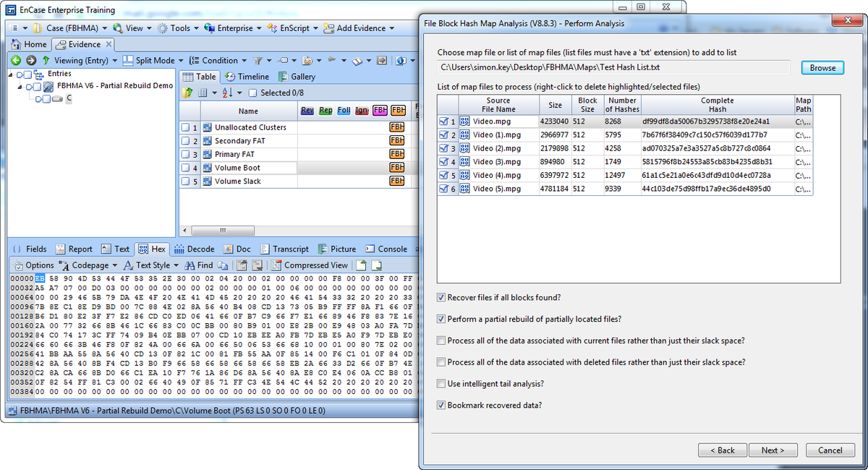Enable 'Use intelligent tail analysis' checkbox
This screenshot has height=470, width=868.
(x=441, y=383)
